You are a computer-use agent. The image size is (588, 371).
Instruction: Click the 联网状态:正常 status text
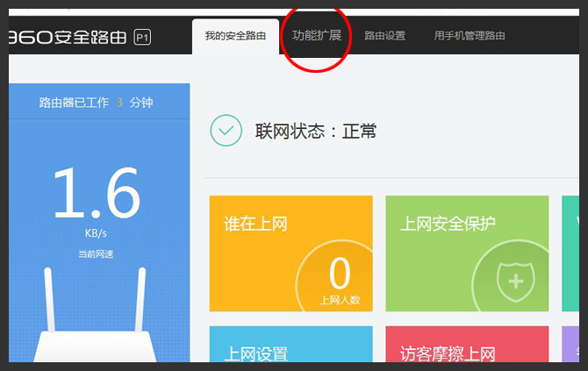point(316,132)
